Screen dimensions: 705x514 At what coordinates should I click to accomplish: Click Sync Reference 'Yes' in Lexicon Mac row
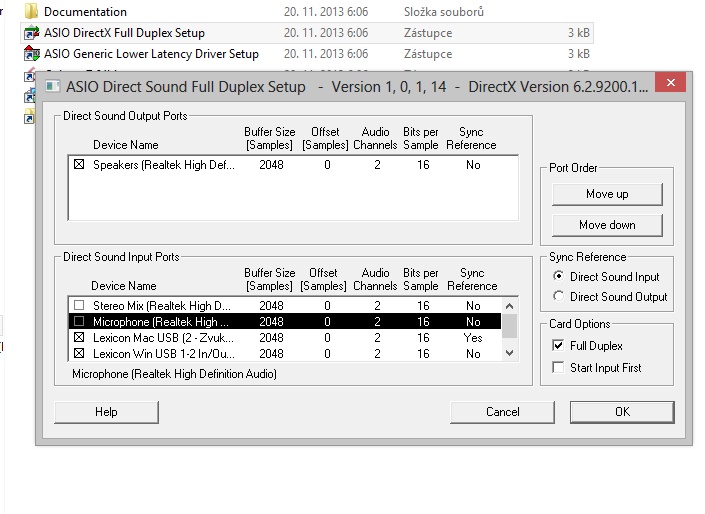point(473,337)
